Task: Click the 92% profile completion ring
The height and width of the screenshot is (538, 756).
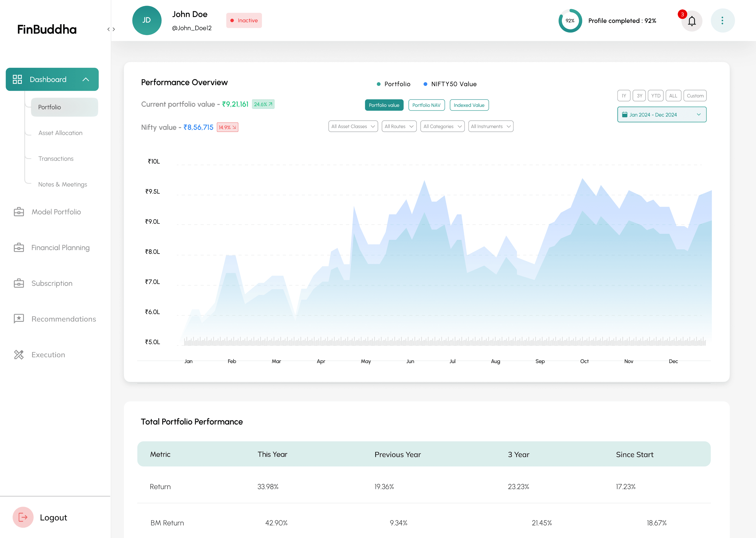Action: coord(570,20)
